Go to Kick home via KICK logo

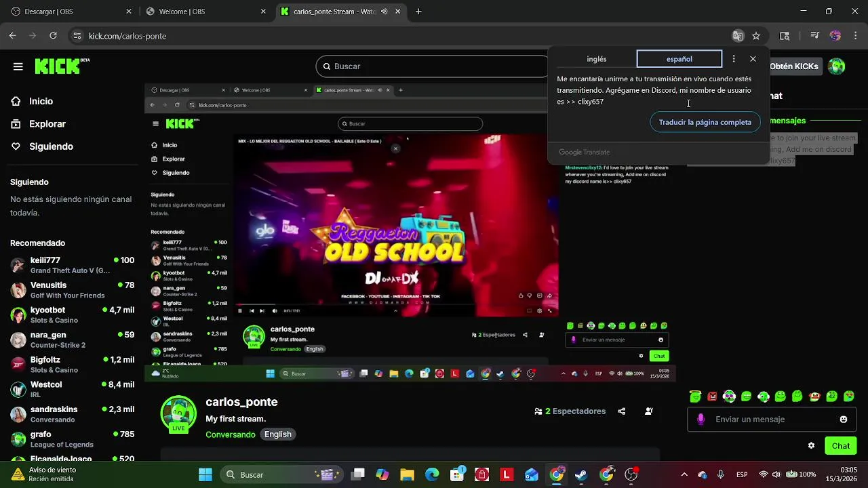tap(61, 66)
